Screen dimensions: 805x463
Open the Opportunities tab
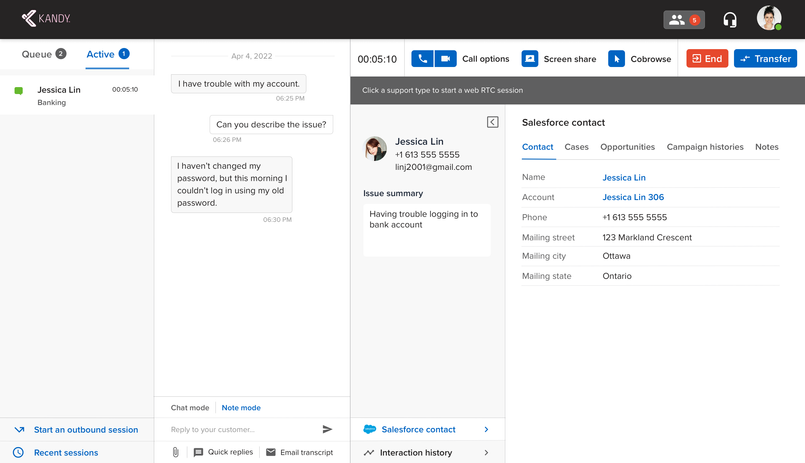point(627,147)
